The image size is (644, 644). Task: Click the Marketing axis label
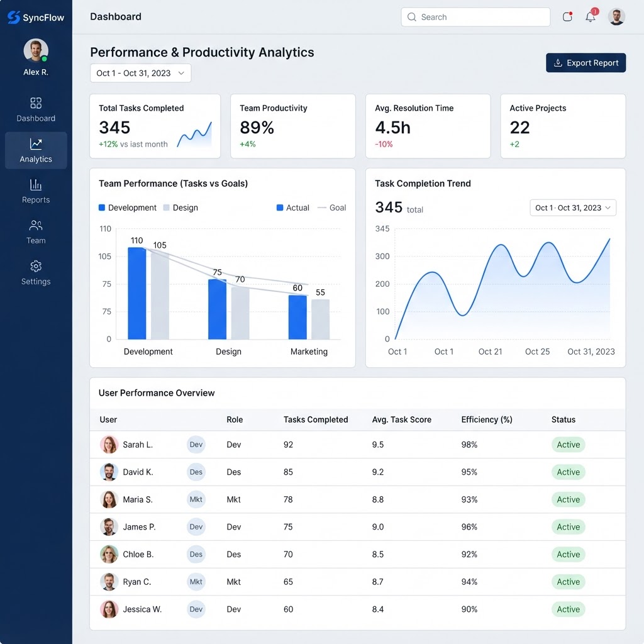tap(309, 352)
